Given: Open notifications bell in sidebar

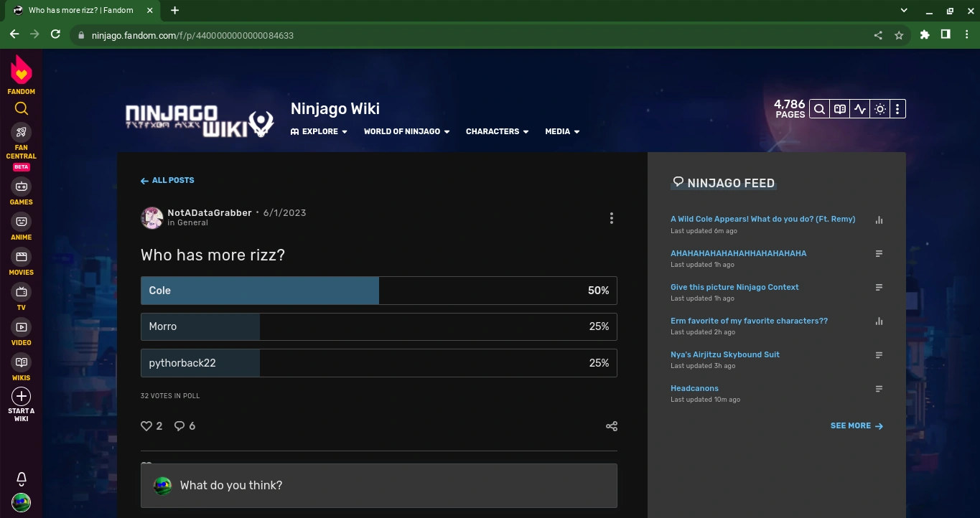Looking at the screenshot, I should [21, 479].
